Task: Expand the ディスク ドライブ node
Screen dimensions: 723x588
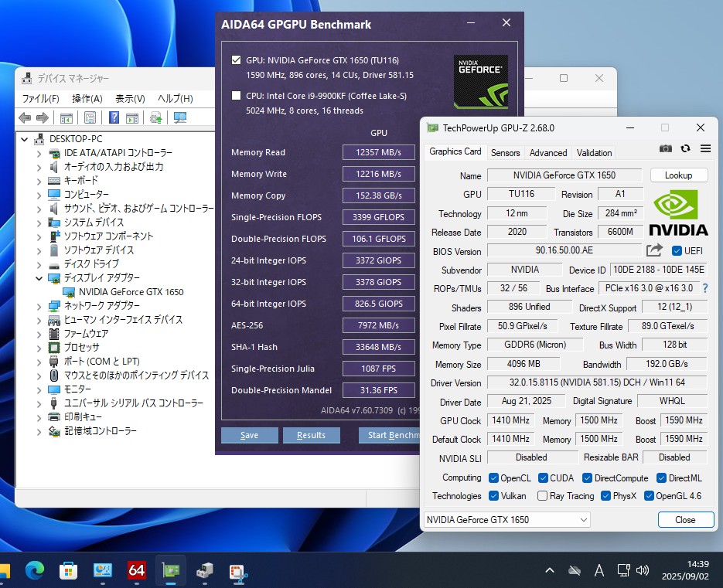Action: (x=39, y=264)
